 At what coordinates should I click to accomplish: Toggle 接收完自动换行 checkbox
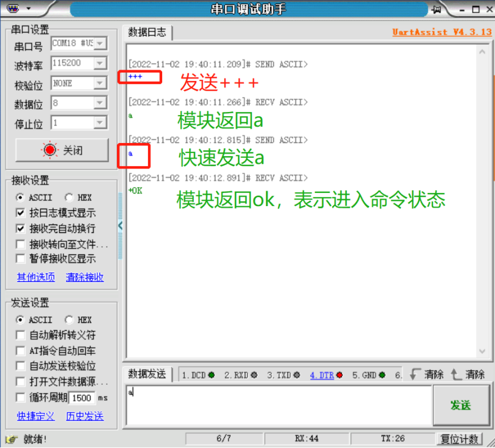coord(20,228)
